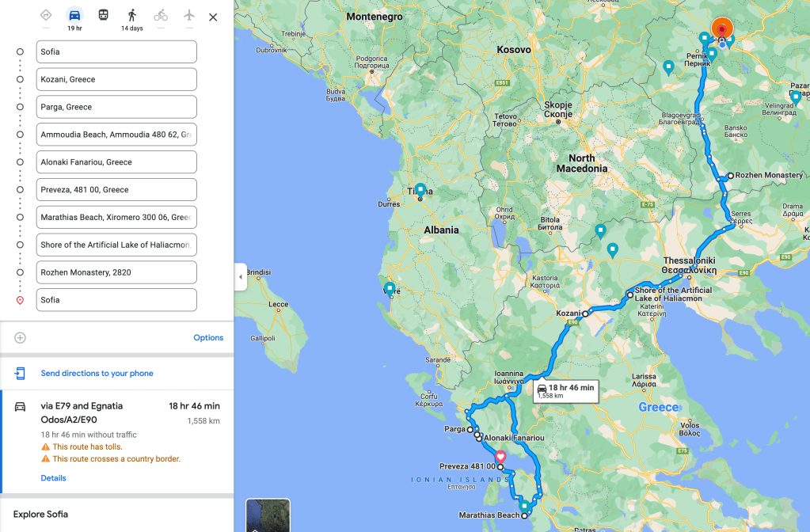
Task: Click the 18 hr 46 min route label on map
Action: [x=566, y=391]
